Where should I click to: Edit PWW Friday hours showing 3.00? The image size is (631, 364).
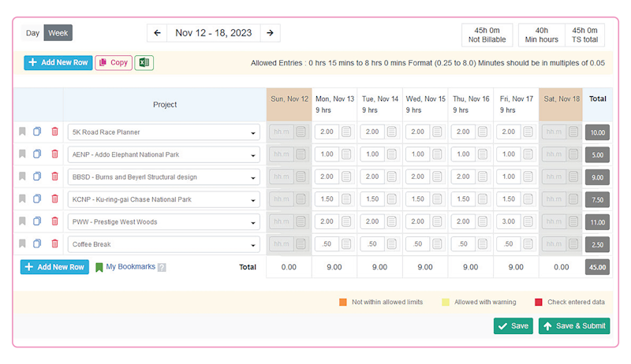pyautogui.click(x=509, y=221)
